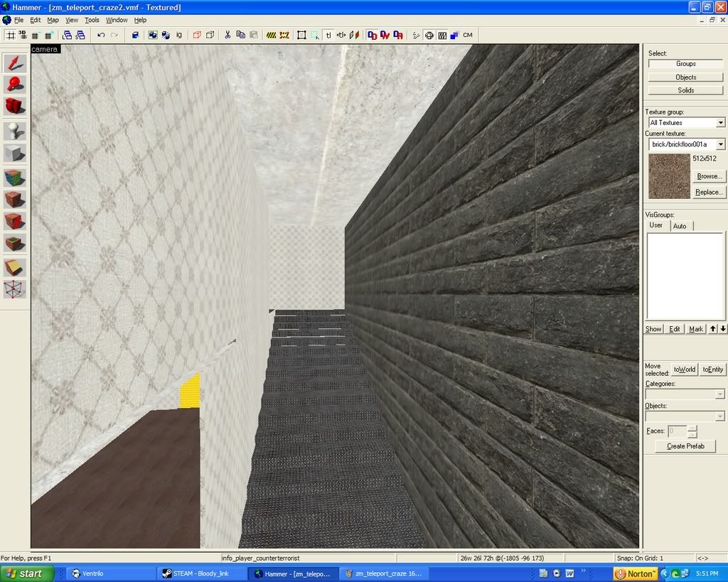Expand the Texture group dropdown
Viewport: 728px width, 582px height.
(720, 123)
